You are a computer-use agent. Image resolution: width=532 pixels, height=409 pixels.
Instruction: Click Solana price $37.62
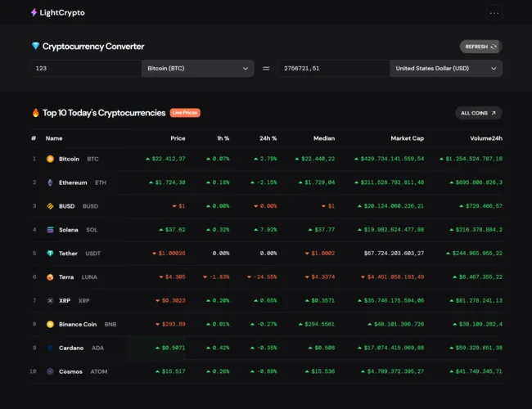click(x=175, y=230)
